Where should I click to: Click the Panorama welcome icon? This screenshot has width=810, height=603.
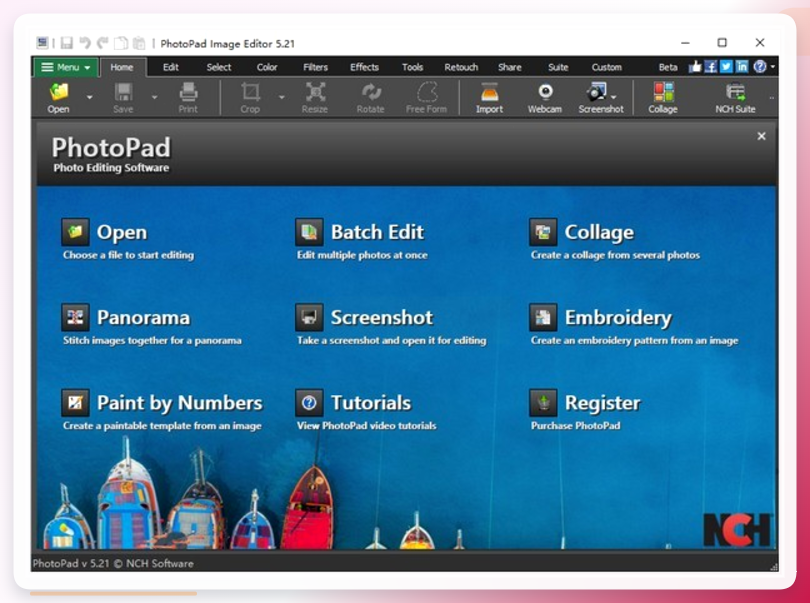point(75,317)
